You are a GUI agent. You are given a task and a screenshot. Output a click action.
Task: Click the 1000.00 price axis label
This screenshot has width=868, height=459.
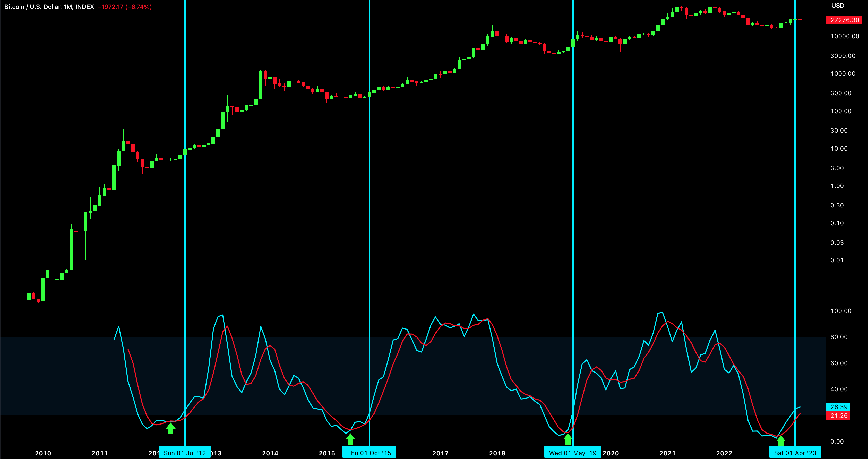[x=843, y=73]
